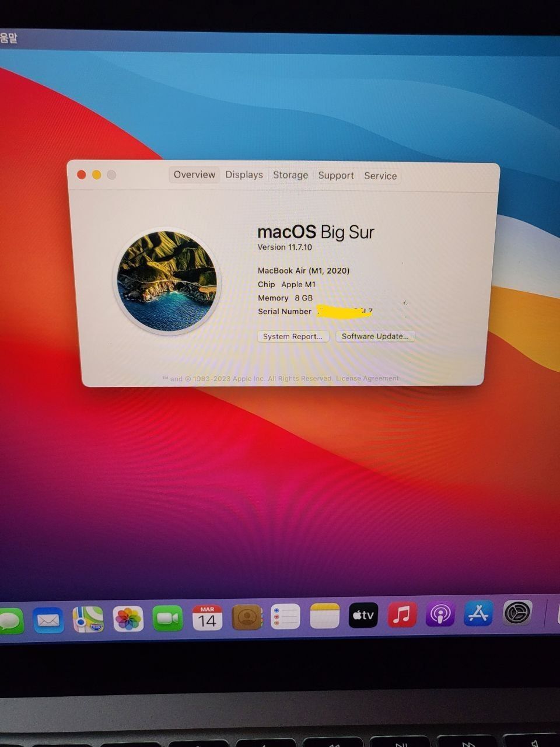Image resolution: width=560 pixels, height=747 pixels.
Task: Open the Photos app in the Dock
Action: pos(128,619)
